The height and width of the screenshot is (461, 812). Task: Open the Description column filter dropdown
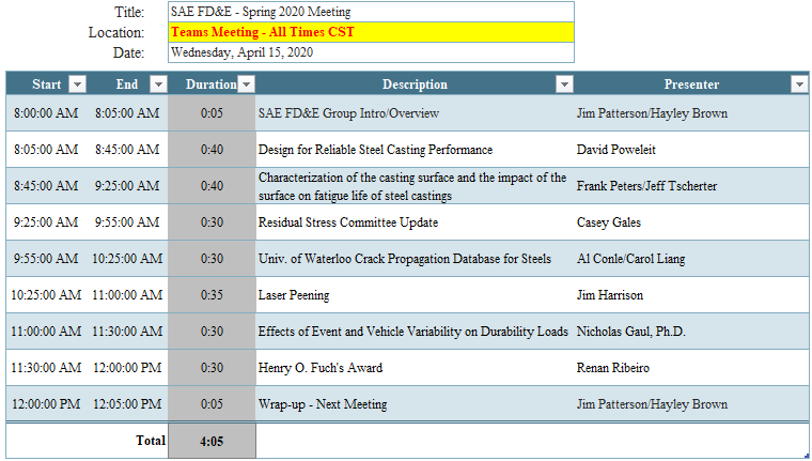point(564,85)
